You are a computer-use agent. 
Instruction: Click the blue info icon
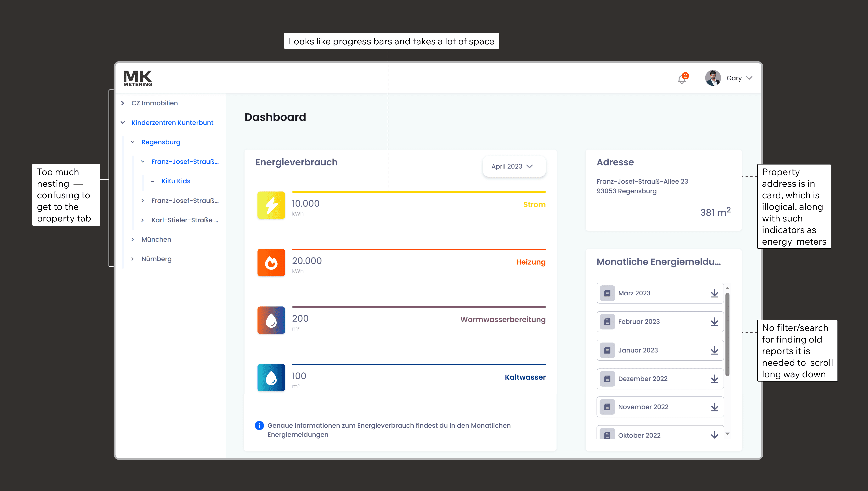click(x=259, y=426)
